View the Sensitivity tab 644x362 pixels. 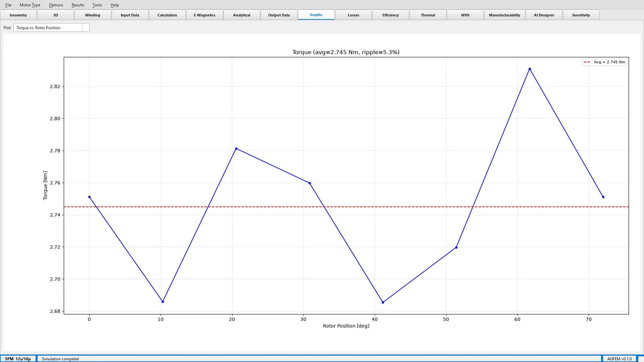pos(581,15)
